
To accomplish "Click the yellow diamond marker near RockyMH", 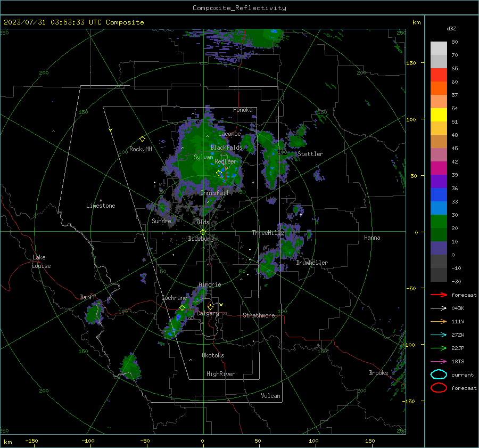I will pyautogui.click(x=142, y=139).
